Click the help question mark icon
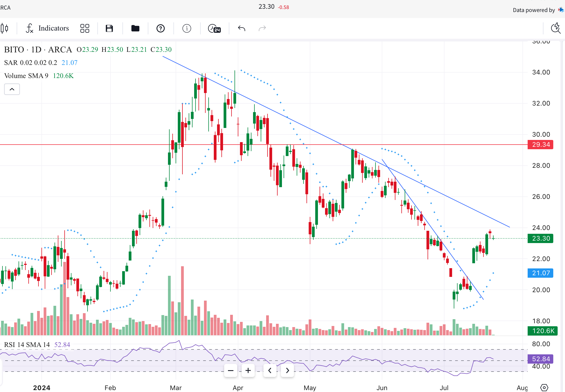 (x=161, y=28)
